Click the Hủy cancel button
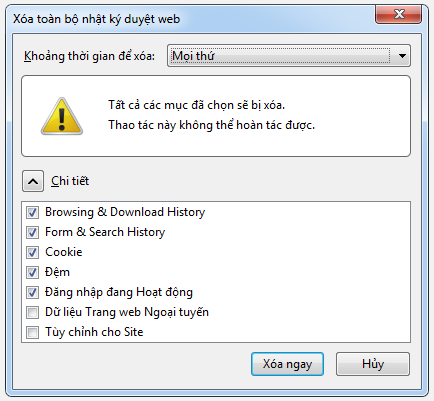434x401 pixels. pyautogui.click(x=373, y=364)
